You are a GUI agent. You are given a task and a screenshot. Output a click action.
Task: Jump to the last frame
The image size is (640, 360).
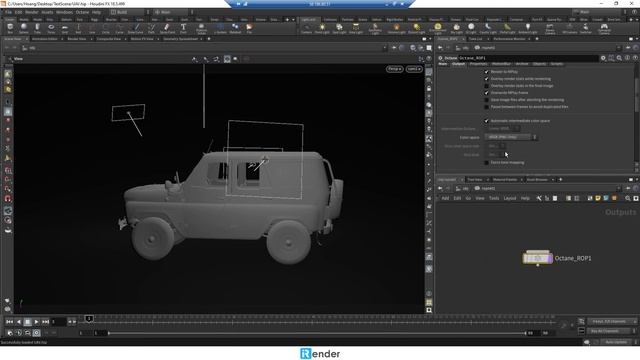click(46, 322)
